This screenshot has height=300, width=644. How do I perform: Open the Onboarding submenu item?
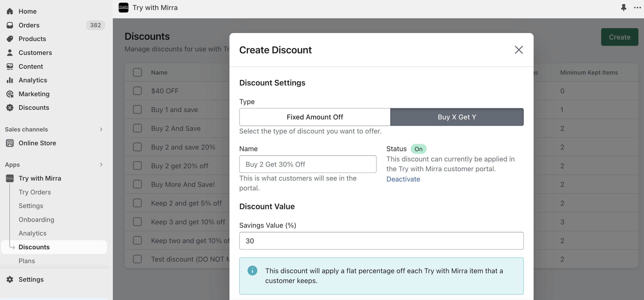tap(36, 219)
